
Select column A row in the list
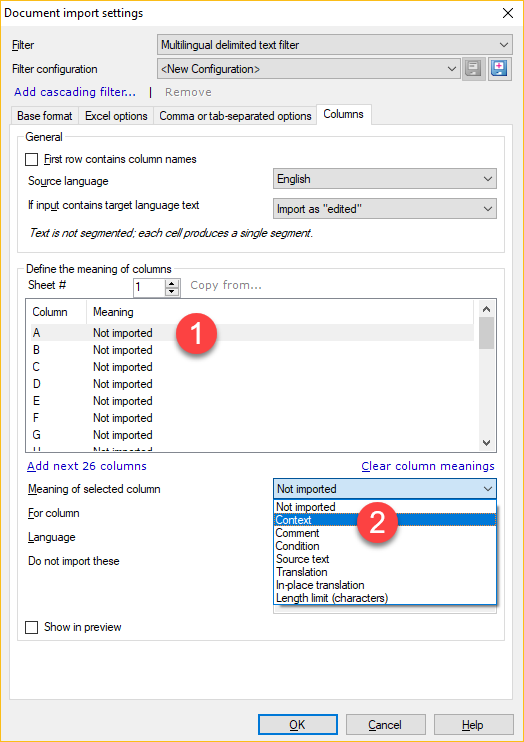coord(252,333)
